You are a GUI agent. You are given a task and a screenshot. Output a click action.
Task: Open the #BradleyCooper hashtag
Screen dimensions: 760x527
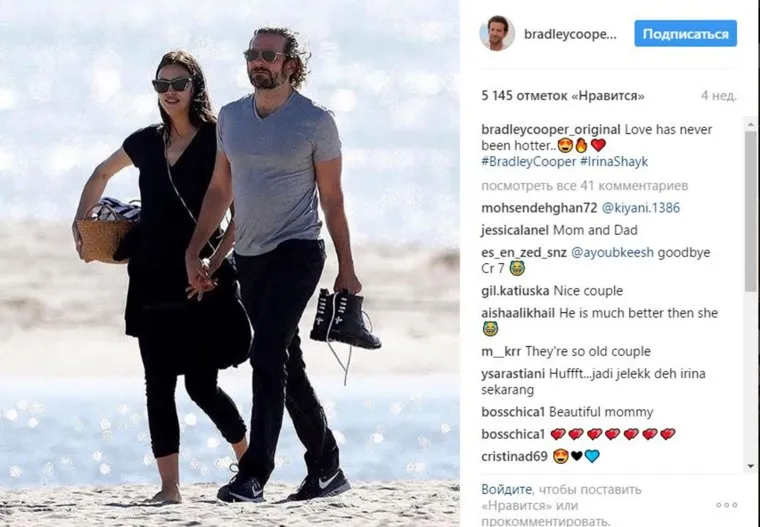[x=528, y=161]
